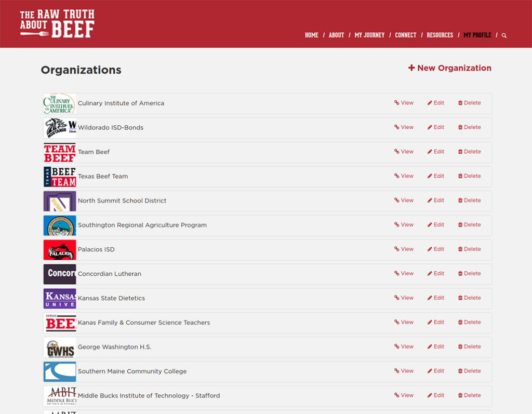Click the search magnifier icon in header

click(504, 35)
